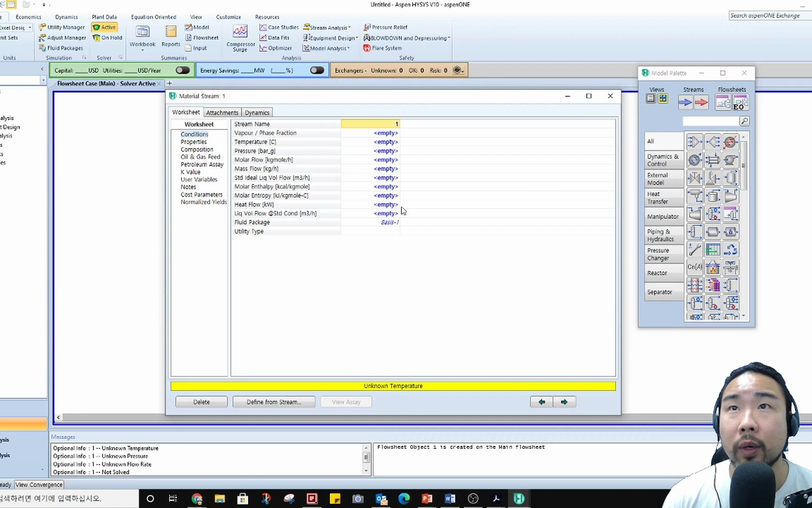
Task: Click the Model Palette search magnifier icon
Action: pos(744,121)
